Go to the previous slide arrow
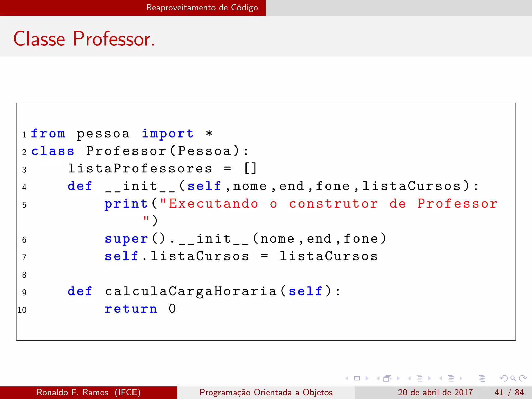This screenshot has height=399, width=532. [x=347, y=378]
